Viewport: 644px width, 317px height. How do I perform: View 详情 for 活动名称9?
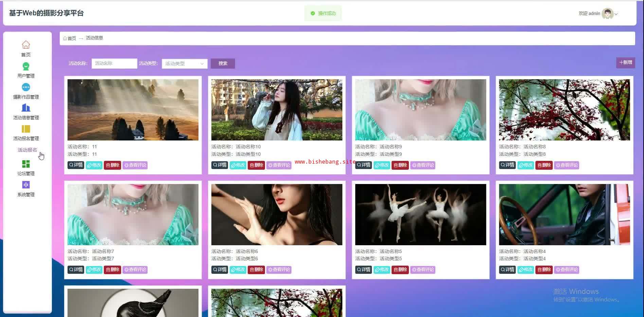(363, 165)
